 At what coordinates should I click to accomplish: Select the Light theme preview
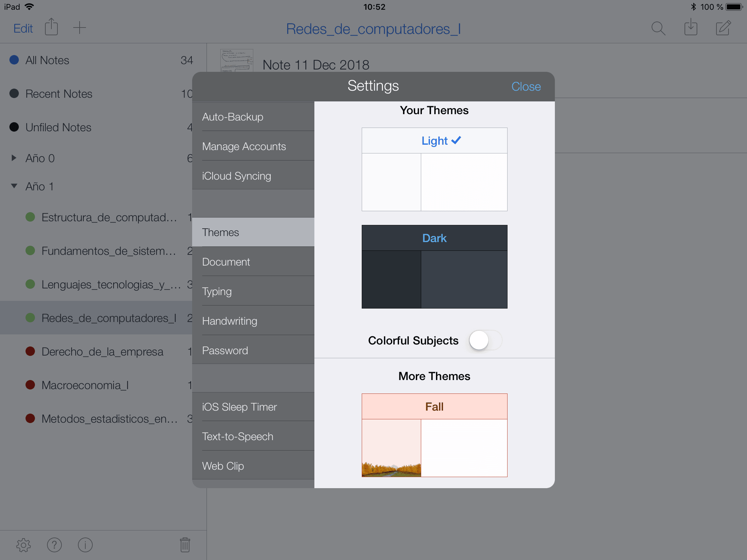point(434,170)
